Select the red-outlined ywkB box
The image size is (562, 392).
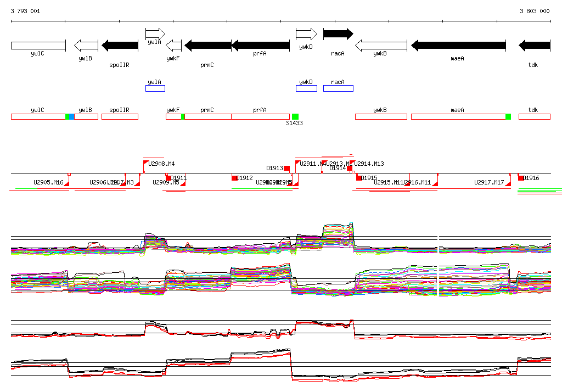[381, 116]
